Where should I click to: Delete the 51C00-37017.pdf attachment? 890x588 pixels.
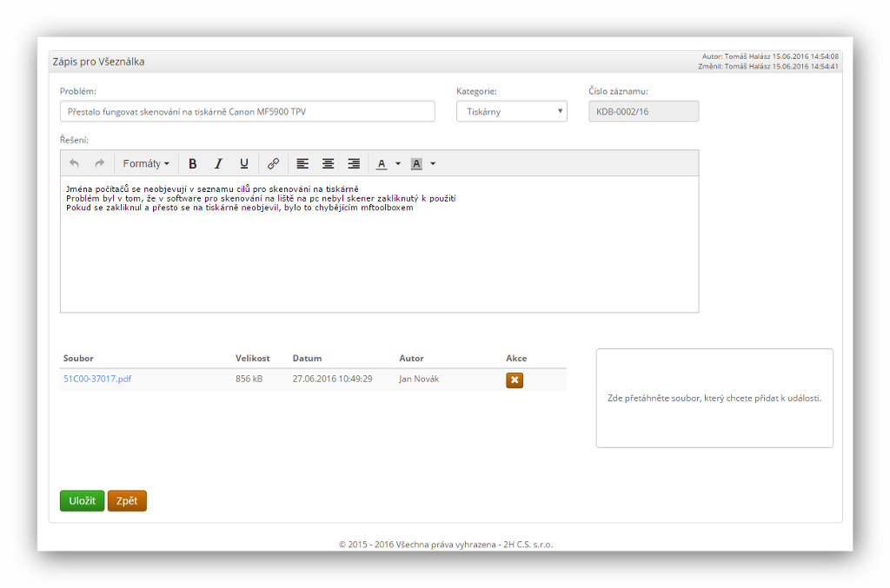[515, 380]
